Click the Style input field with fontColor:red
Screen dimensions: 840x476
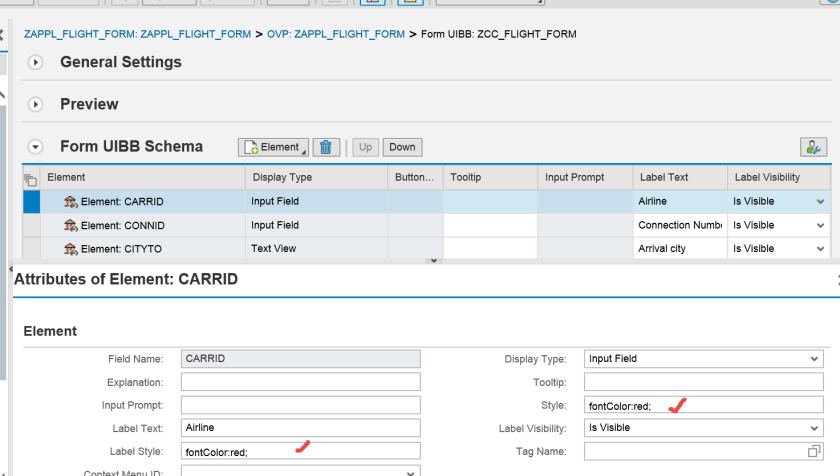click(703, 405)
